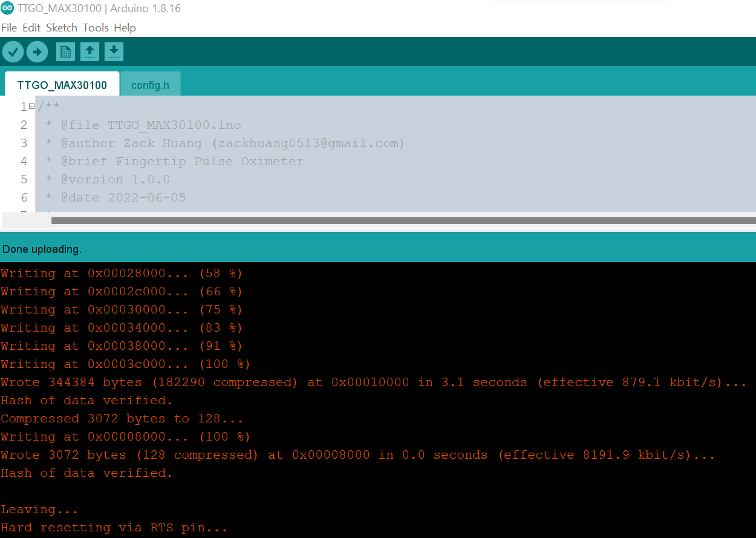Create a new sketch with New icon
This screenshot has width=756, height=538.
tap(65, 52)
